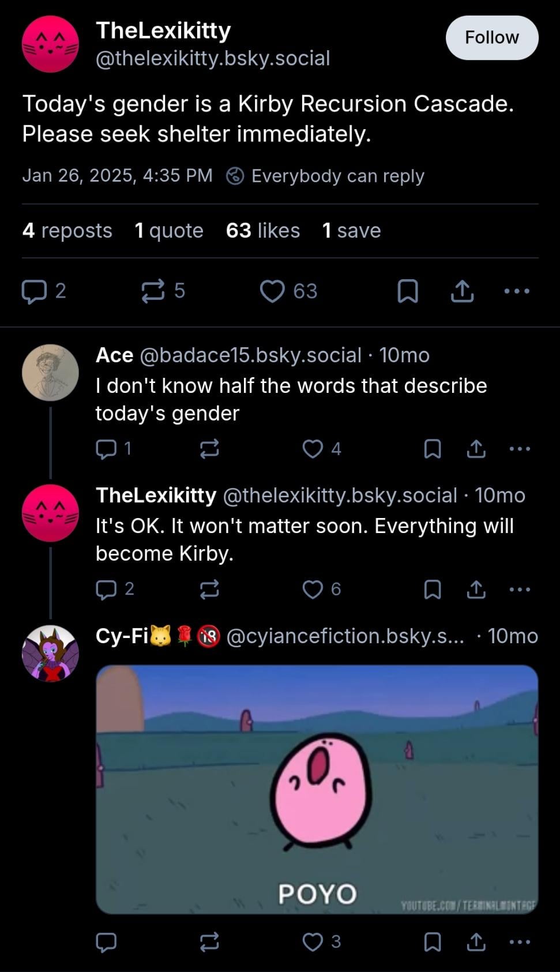The width and height of the screenshot is (560, 972).
Task: Follow TheLexikitty account
Action: click(x=491, y=37)
